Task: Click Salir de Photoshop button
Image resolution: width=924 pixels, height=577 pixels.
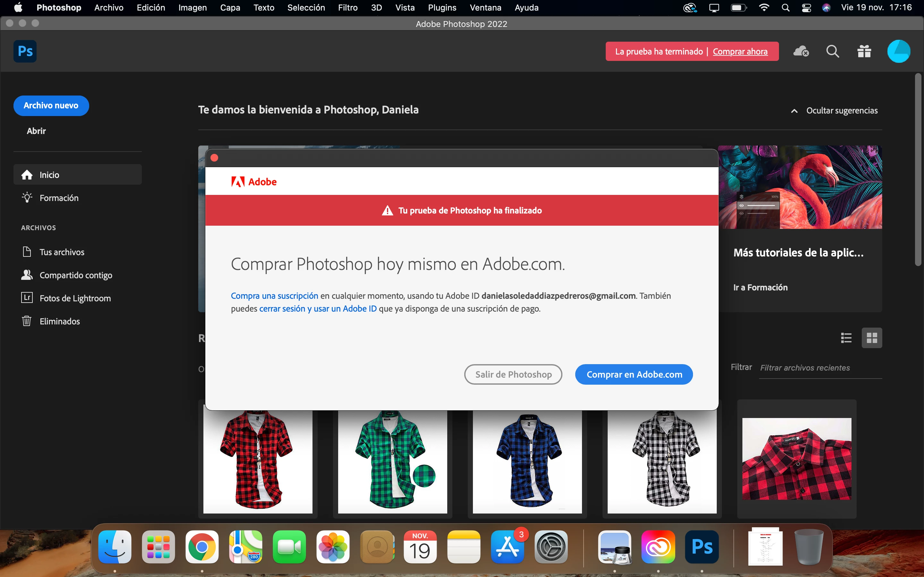Action: click(x=513, y=374)
